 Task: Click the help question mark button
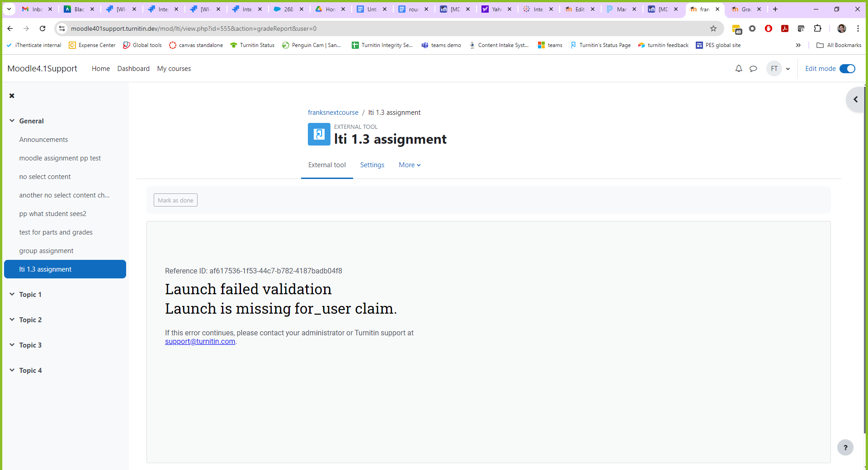click(x=845, y=447)
